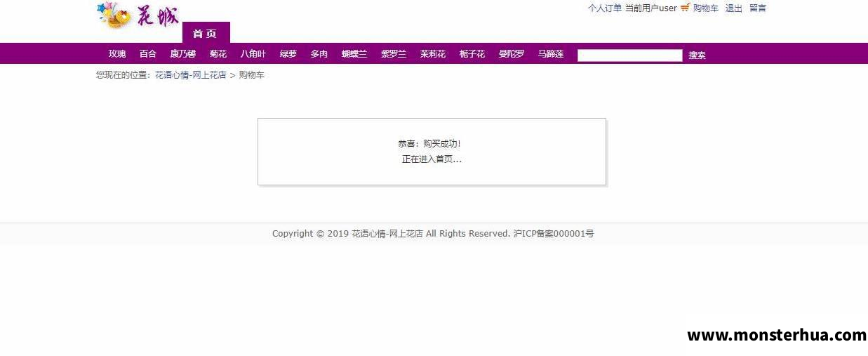Select the 曼陀罗 category
The width and height of the screenshot is (868, 356).
512,54
